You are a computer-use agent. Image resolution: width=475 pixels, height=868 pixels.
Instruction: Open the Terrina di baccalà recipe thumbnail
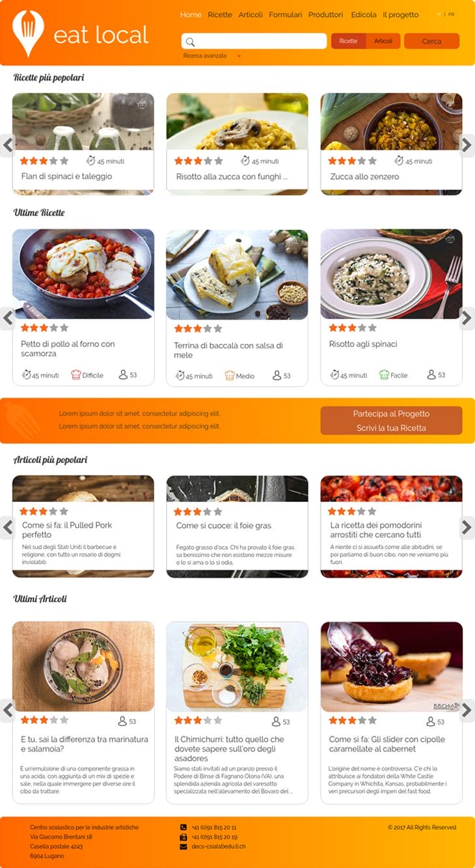237,274
